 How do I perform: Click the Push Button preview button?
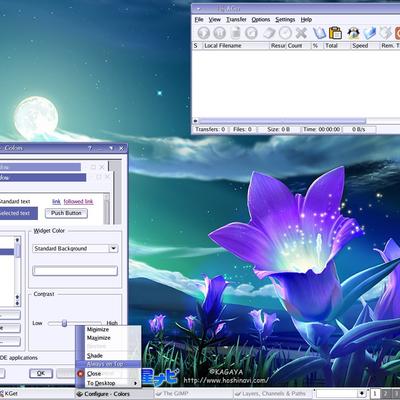tap(66, 213)
